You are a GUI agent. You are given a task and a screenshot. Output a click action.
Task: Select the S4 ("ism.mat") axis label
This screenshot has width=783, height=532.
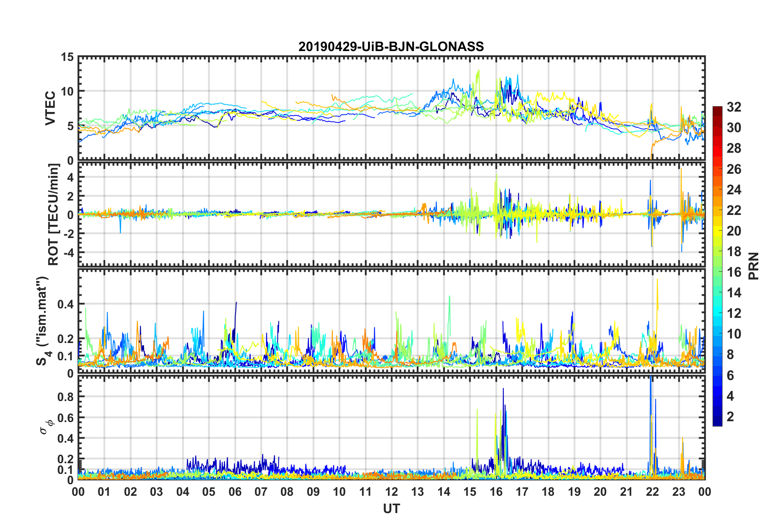point(42,321)
